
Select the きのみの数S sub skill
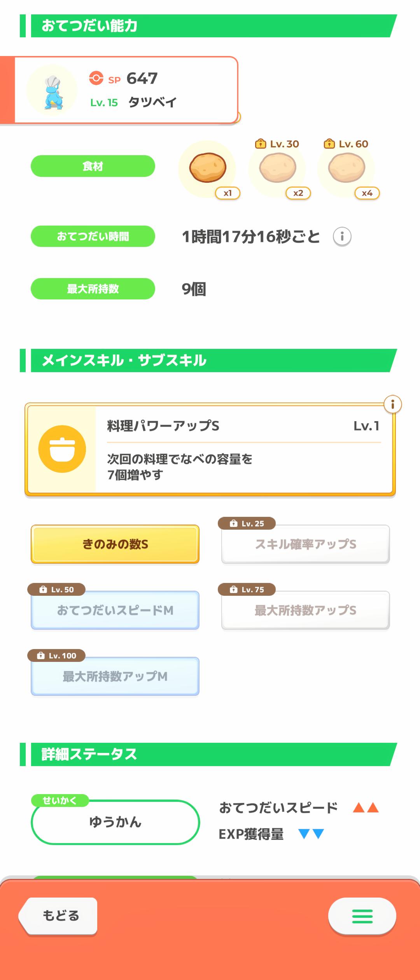[x=115, y=544]
